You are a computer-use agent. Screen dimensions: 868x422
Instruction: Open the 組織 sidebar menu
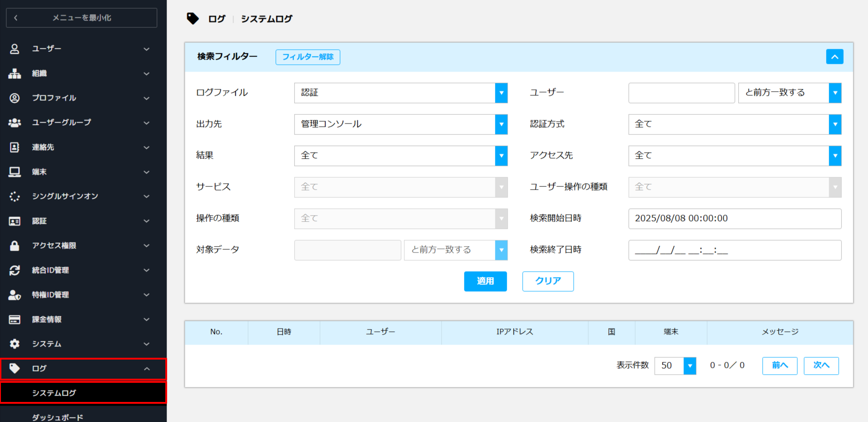point(83,73)
